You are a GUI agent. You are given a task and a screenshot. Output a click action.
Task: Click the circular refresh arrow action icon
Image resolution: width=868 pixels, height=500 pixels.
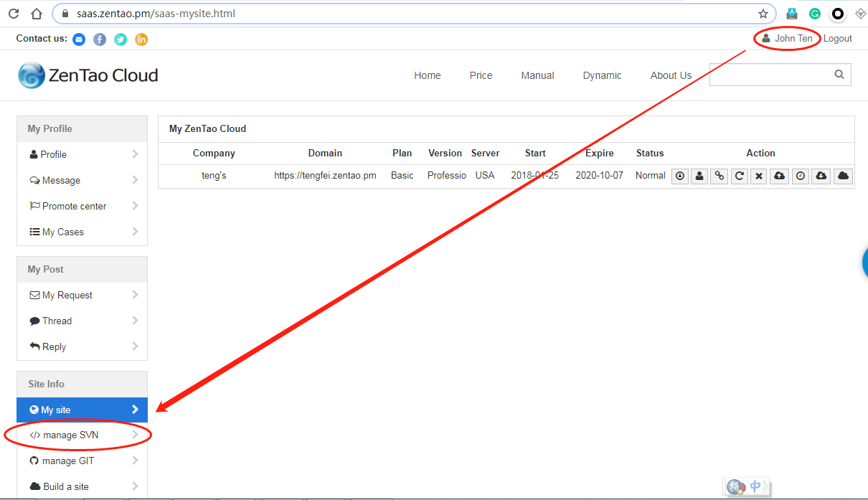(x=739, y=176)
